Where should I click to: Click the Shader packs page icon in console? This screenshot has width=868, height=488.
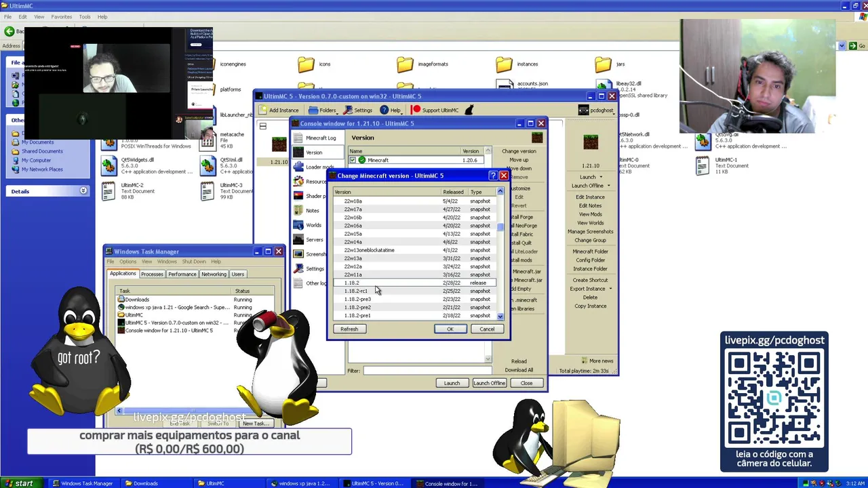click(x=298, y=196)
